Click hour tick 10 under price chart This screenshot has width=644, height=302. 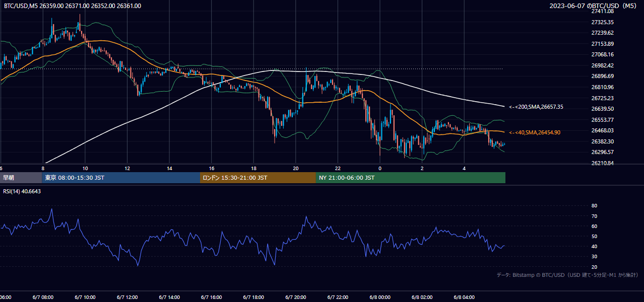point(85,168)
